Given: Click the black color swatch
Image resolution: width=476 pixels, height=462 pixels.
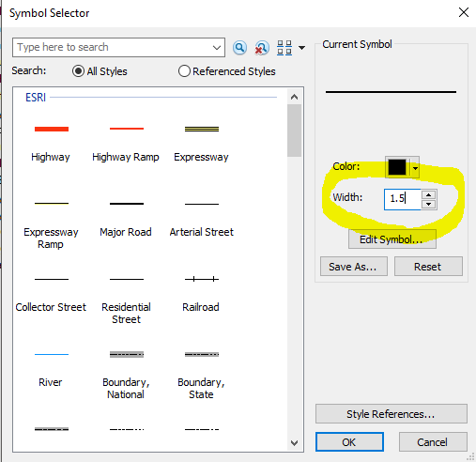Looking at the screenshot, I should coord(397,167).
